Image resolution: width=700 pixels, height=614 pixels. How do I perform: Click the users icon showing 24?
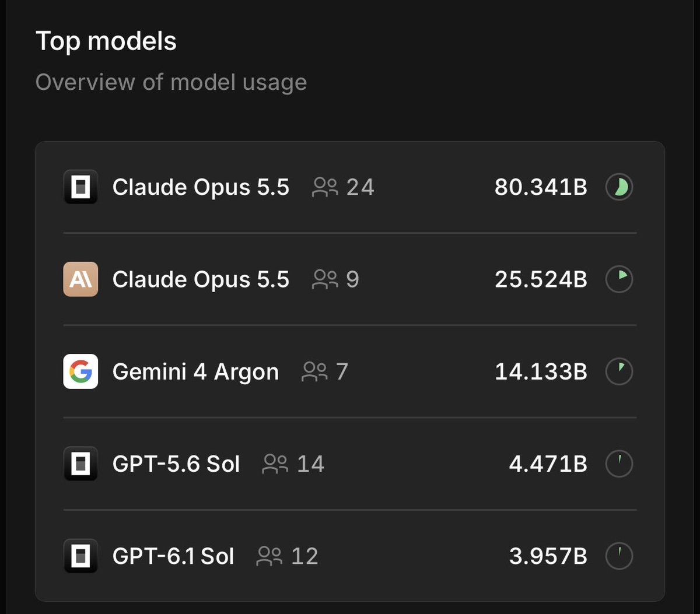pyautogui.click(x=325, y=187)
